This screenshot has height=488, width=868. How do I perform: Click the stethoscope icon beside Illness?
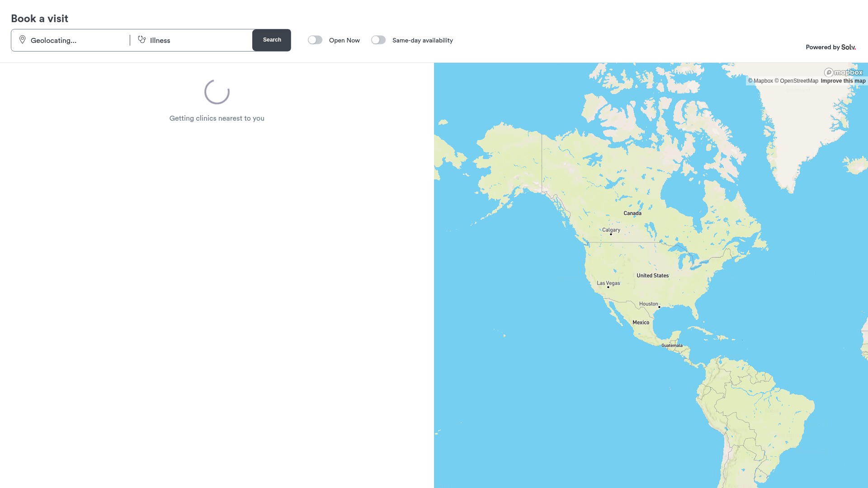pyautogui.click(x=142, y=40)
